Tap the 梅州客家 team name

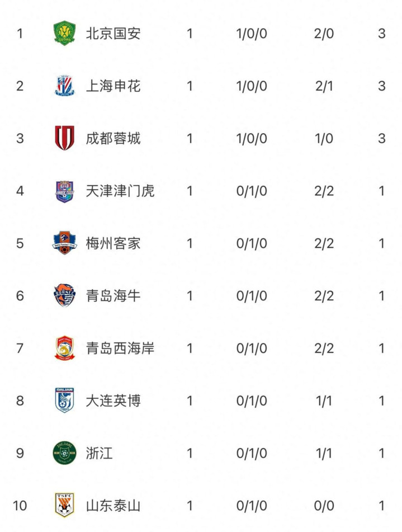coord(113,243)
